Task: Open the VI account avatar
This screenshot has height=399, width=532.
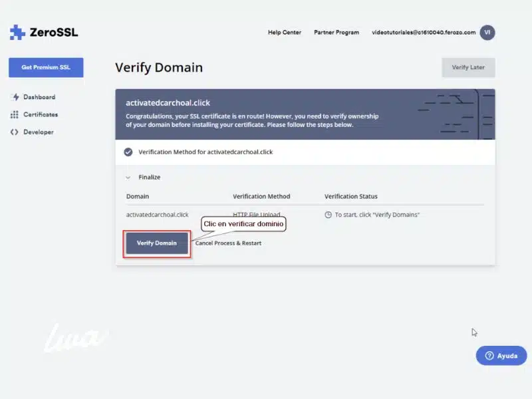Action: (487, 32)
